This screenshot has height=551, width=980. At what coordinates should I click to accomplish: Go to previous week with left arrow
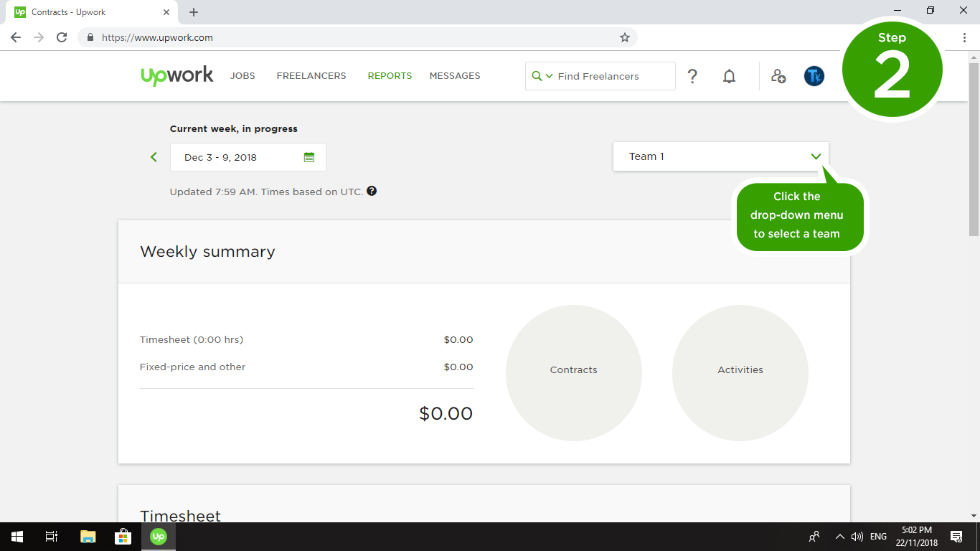tap(154, 157)
